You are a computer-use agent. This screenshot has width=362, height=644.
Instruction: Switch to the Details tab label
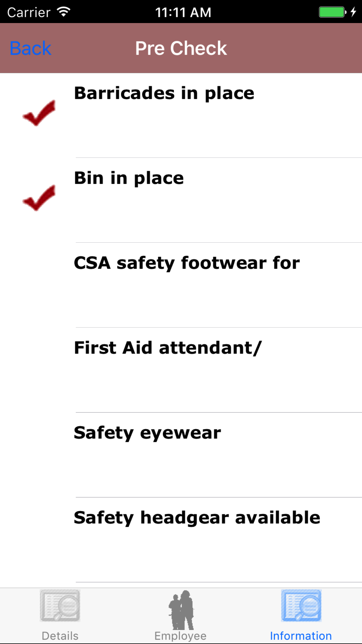click(60, 636)
